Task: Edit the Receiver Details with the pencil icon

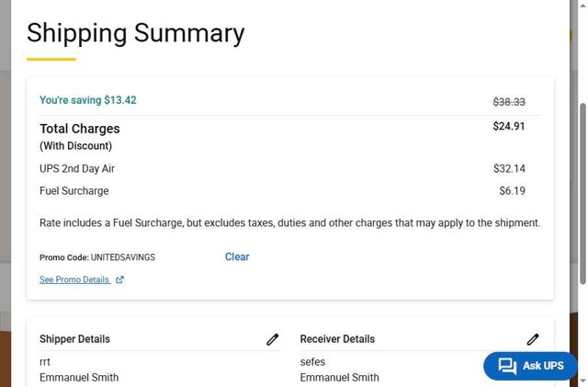Action: pos(533,339)
